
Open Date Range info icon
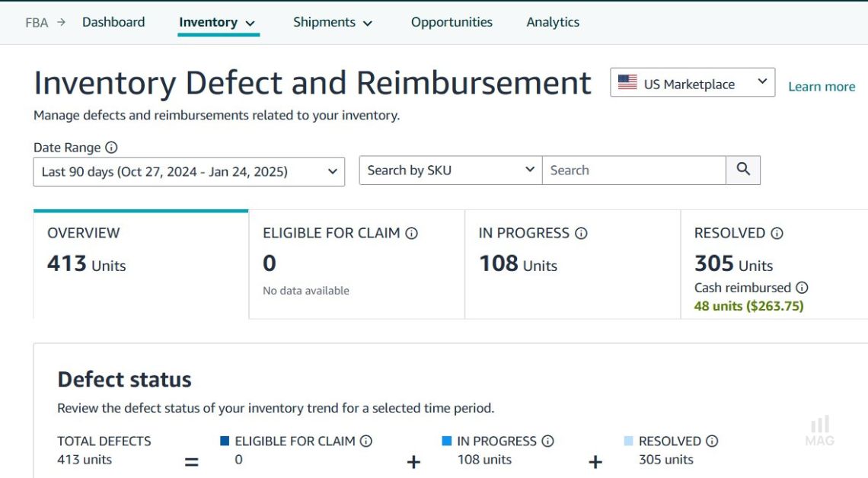(111, 147)
